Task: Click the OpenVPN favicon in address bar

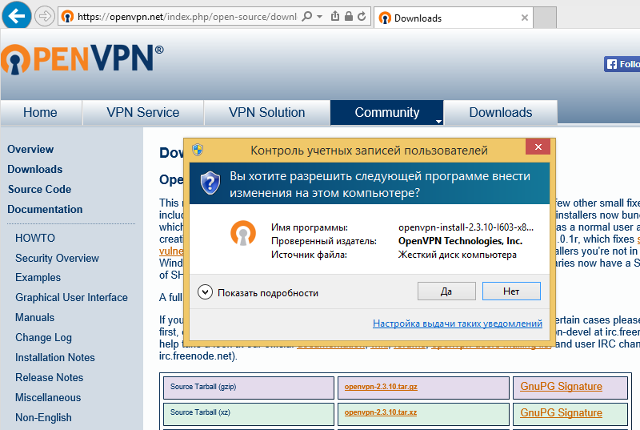Action: click(67, 16)
